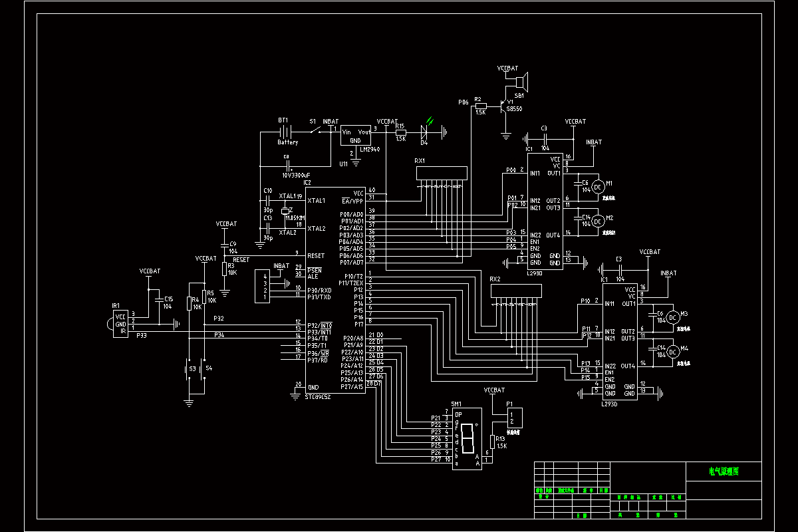
Task: Click the SB1 speaker symbol
Action: pos(521,82)
